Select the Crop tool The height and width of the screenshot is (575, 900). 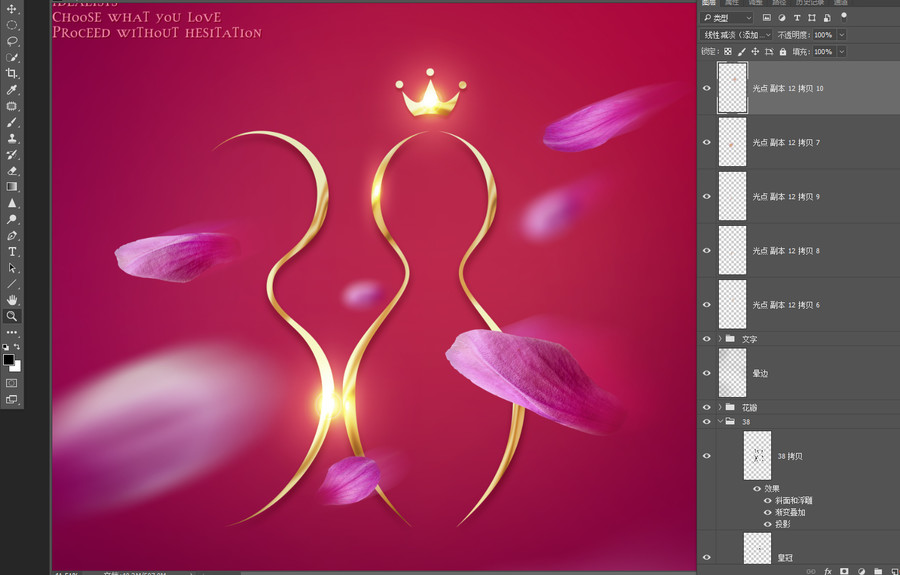click(x=11, y=73)
